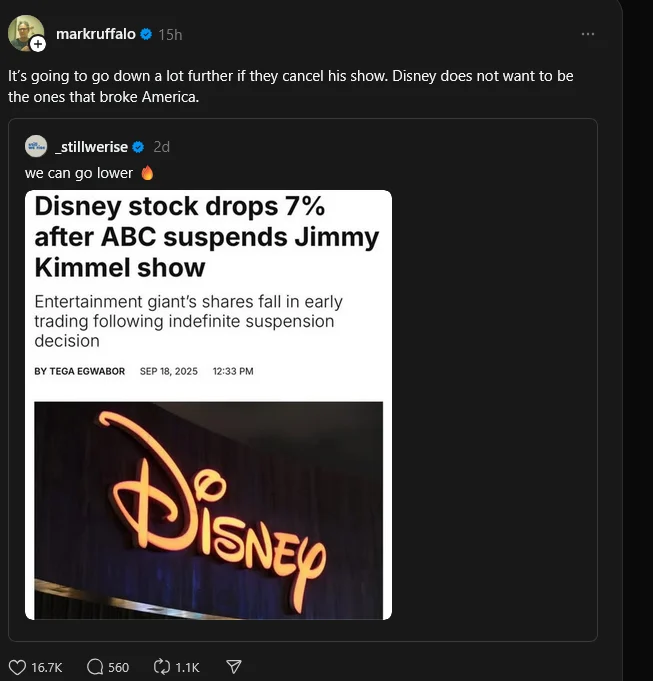
Task: Open markruffalo's profile picture
Action: (25, 33)
